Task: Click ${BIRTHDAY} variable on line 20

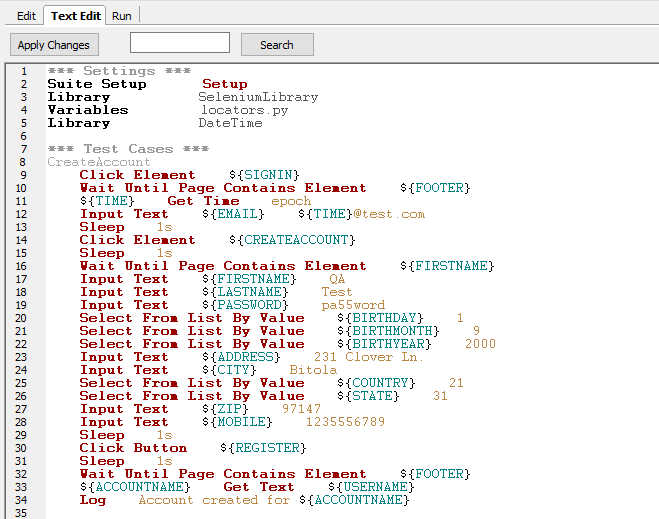Action: tap(380, 318)
